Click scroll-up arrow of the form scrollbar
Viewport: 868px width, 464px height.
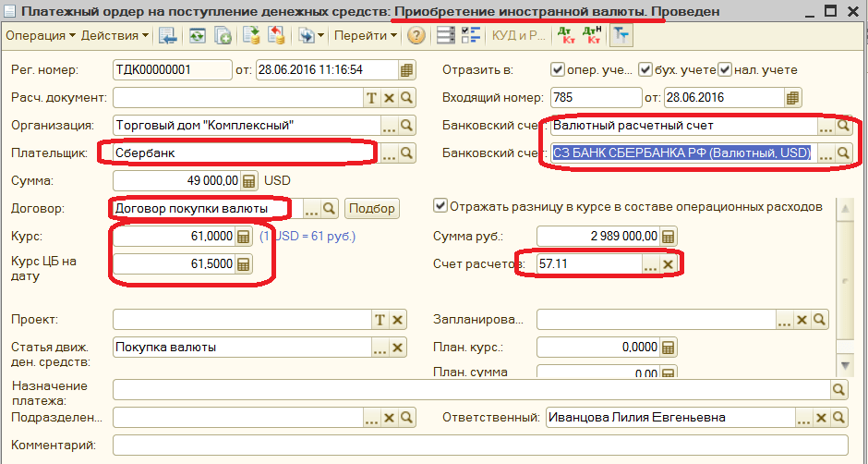(x=845, y=209)
